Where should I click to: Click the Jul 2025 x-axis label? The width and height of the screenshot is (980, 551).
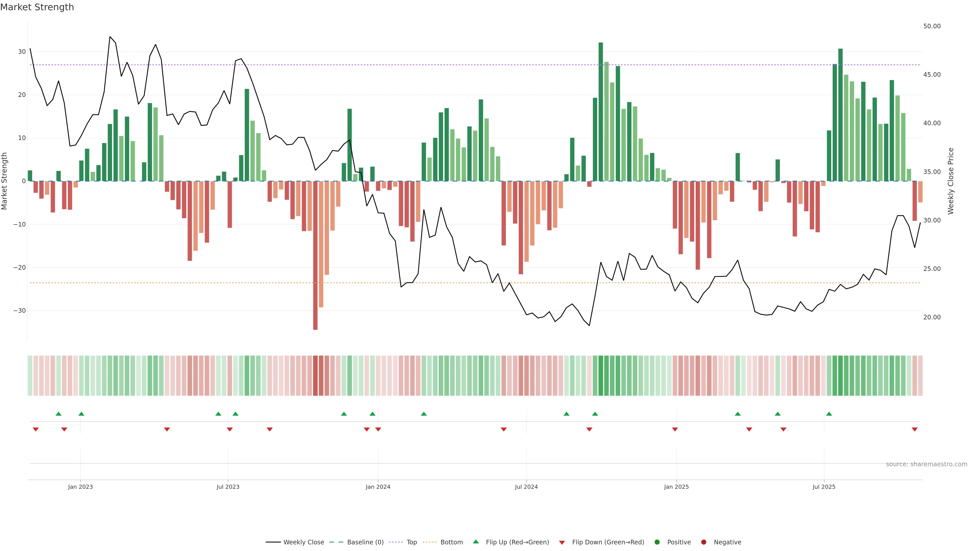tap(824, 487)
